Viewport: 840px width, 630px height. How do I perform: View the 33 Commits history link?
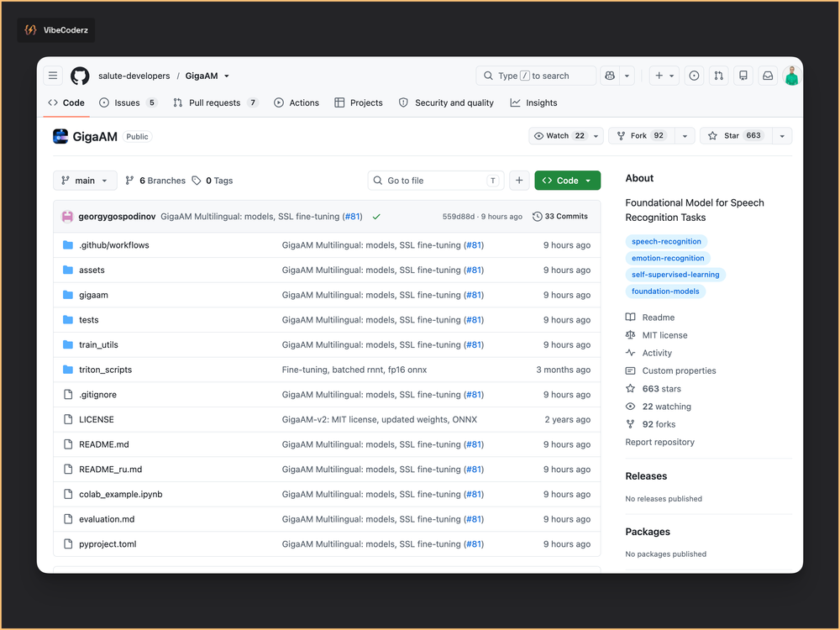click(559, 217)
